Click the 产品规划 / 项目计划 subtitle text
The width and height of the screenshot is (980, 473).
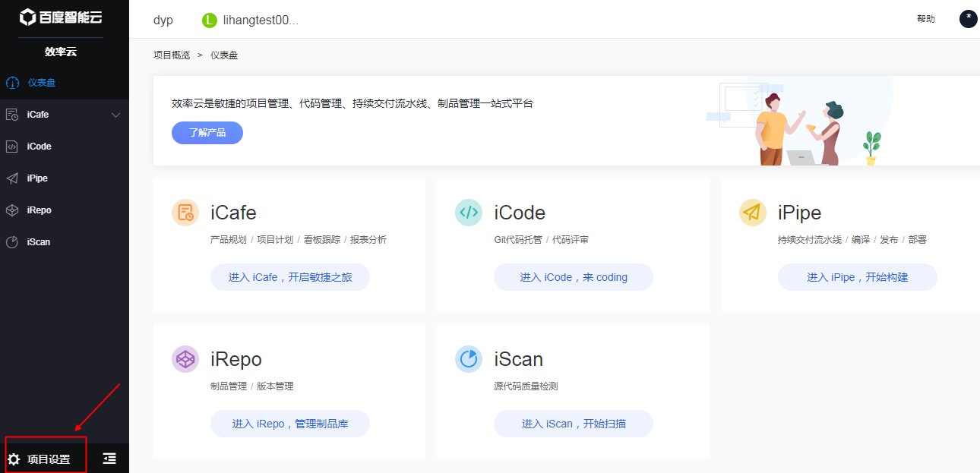click(x=299, y=240)
